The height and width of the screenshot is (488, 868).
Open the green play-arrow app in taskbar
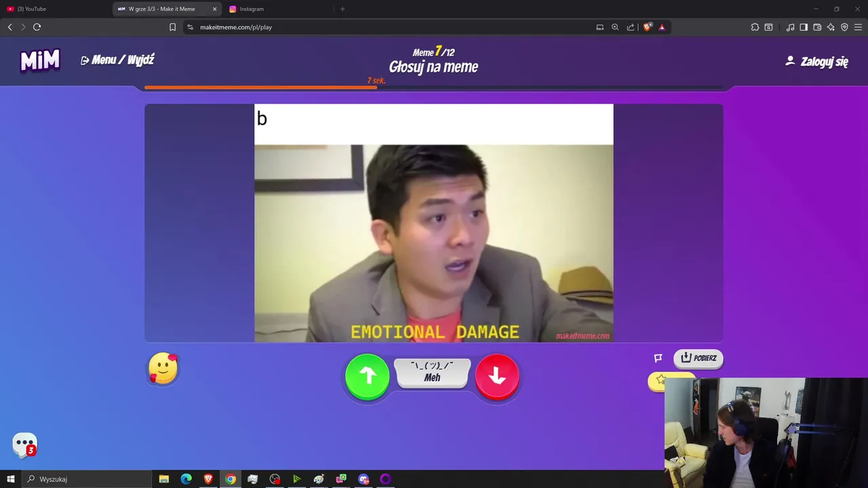pos(296,479)
